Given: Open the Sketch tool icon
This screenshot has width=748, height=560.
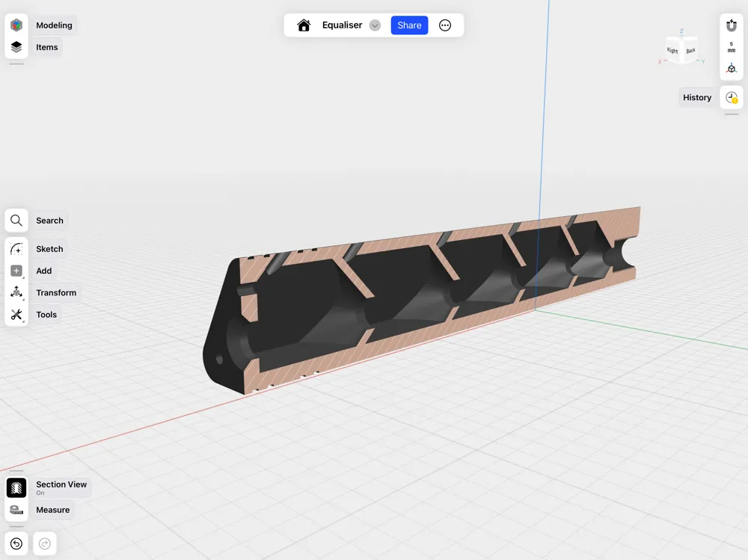Looking at the screenshot, I should [x=16, y=249].
